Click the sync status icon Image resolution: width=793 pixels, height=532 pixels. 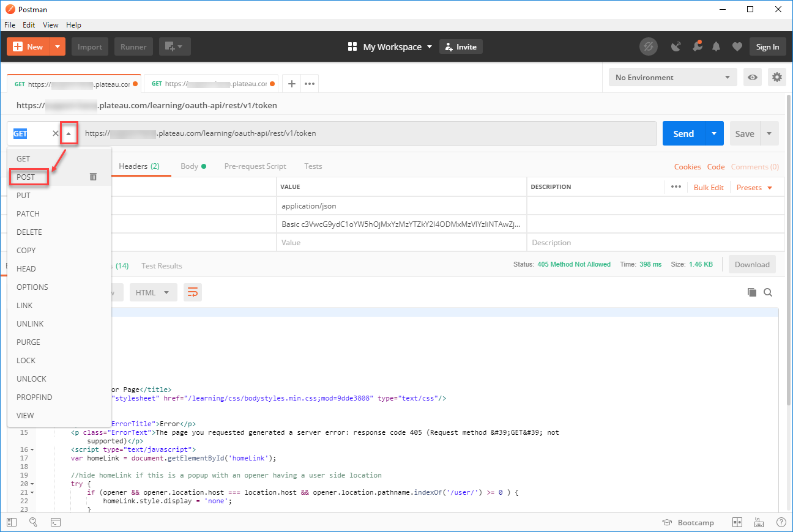[x=649, y=47]
